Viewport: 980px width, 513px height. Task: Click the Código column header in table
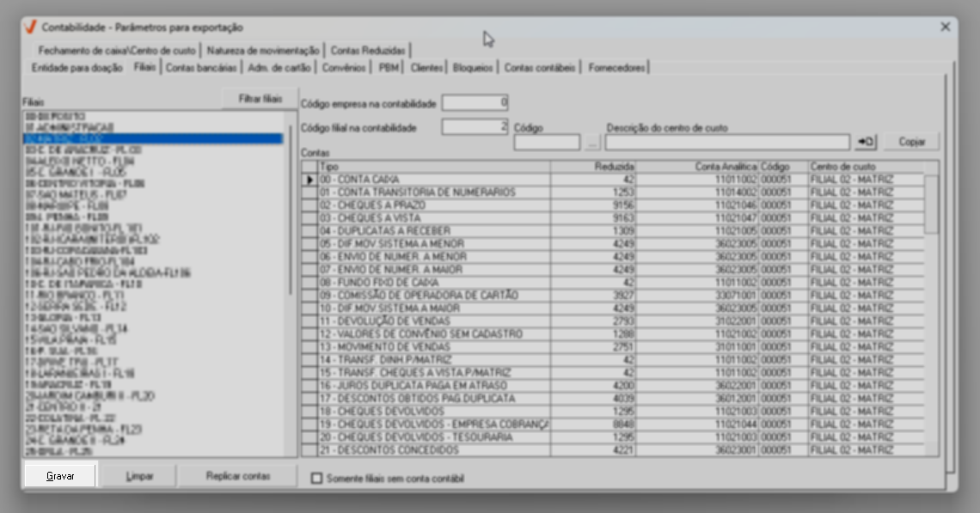pos(784,167)
